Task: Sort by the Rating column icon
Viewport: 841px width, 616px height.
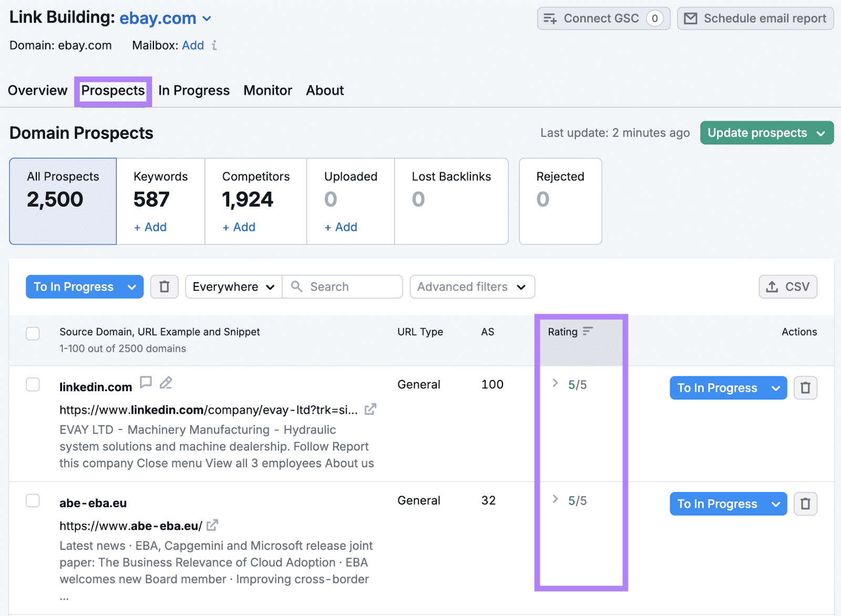Action: (x=588, y=331)
